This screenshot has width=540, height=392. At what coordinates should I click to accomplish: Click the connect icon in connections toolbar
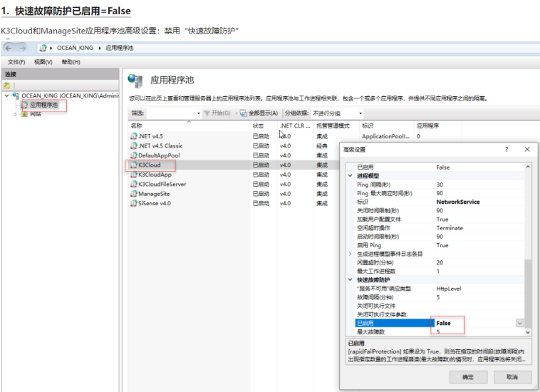[x=7, y=85]
